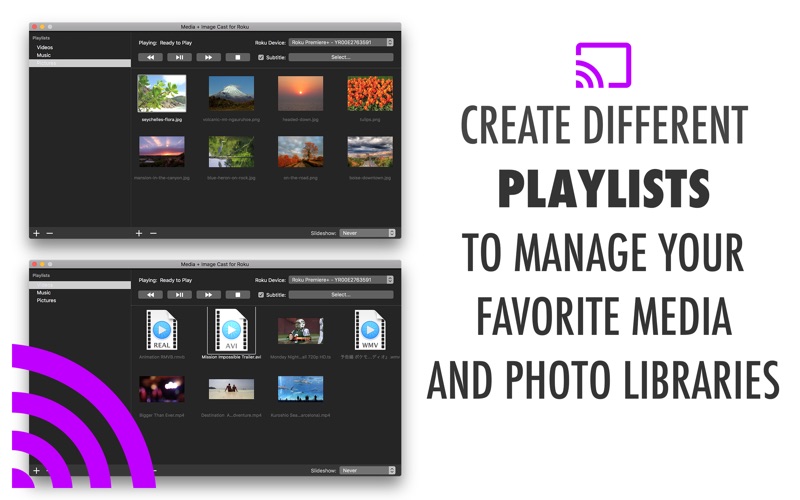The height and width of the screenshot is (500, 800).
Task: Click the blue-heron-on-rock.jpg file name
Action: (x=231, y=178)
